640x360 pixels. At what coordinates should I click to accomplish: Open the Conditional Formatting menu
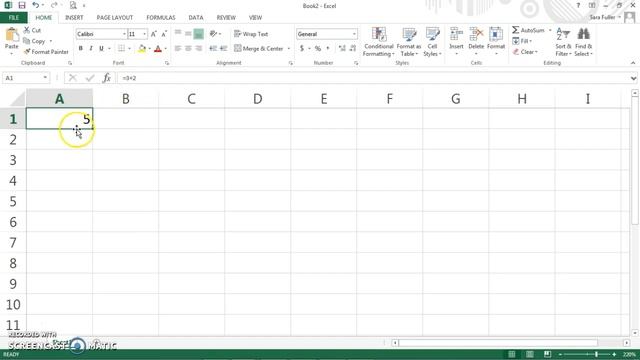point(379,42)
